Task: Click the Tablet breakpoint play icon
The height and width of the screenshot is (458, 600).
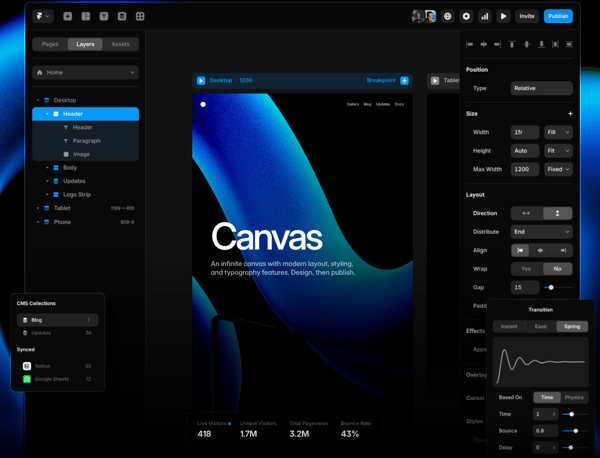Action: pyautogui.click(x=435, y=80)
